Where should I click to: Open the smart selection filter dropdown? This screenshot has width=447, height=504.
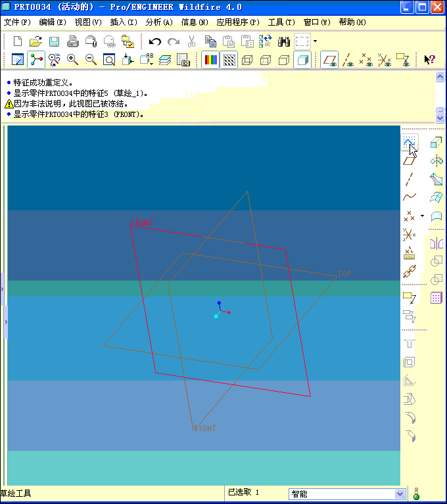[x=400, y=493]
